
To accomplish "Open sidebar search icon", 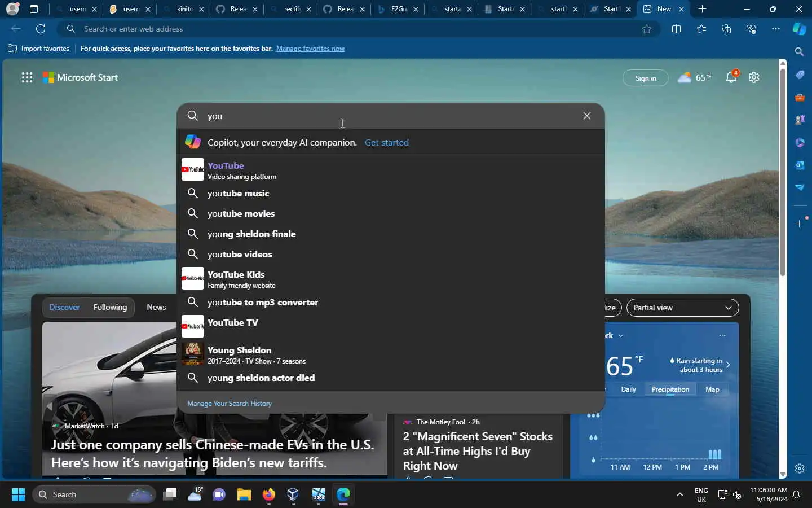I will pyautogui.click(x=799, y=52).
